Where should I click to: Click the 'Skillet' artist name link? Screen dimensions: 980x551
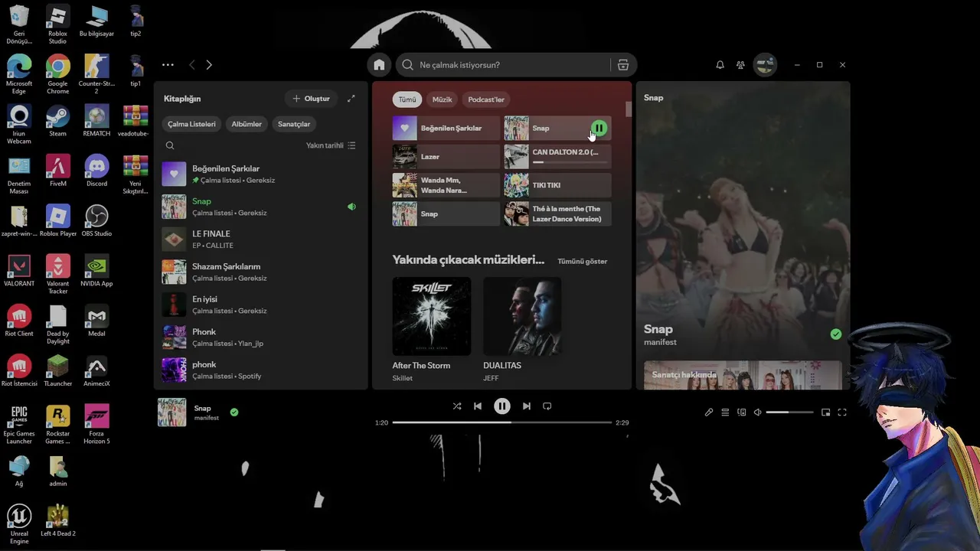[403, 378]
